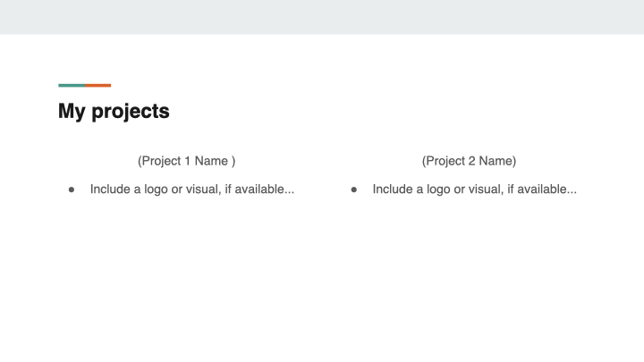Click the left column's bullet text line
Screen dimensions: 644x362
(191, 189)
